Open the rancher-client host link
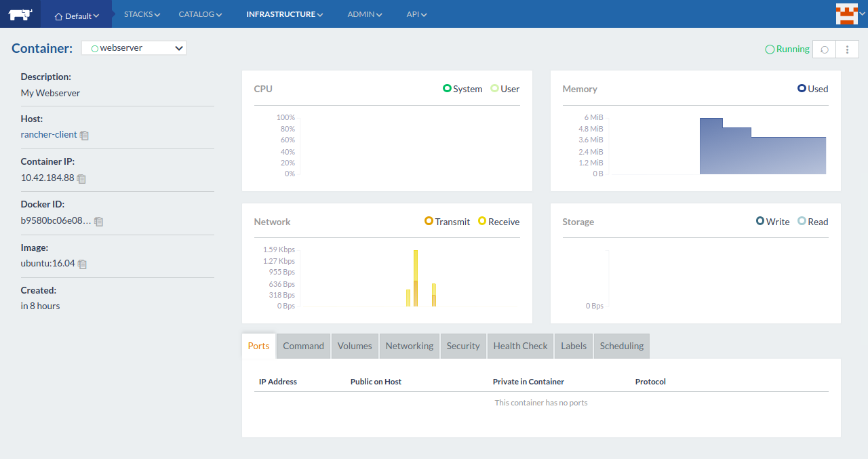Image resolution: width=868 pixels, height=459 pixels. click(49, 134)
